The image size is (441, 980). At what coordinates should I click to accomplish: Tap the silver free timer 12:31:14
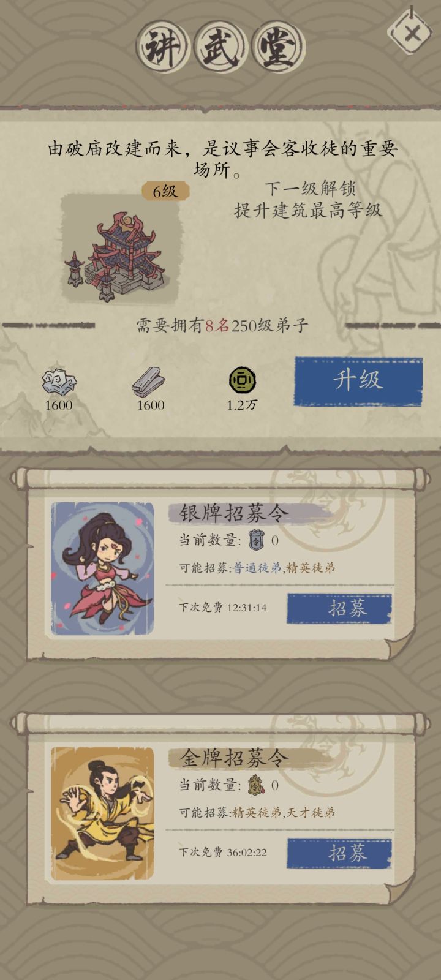pyautogui.click(x=247, y=608)
